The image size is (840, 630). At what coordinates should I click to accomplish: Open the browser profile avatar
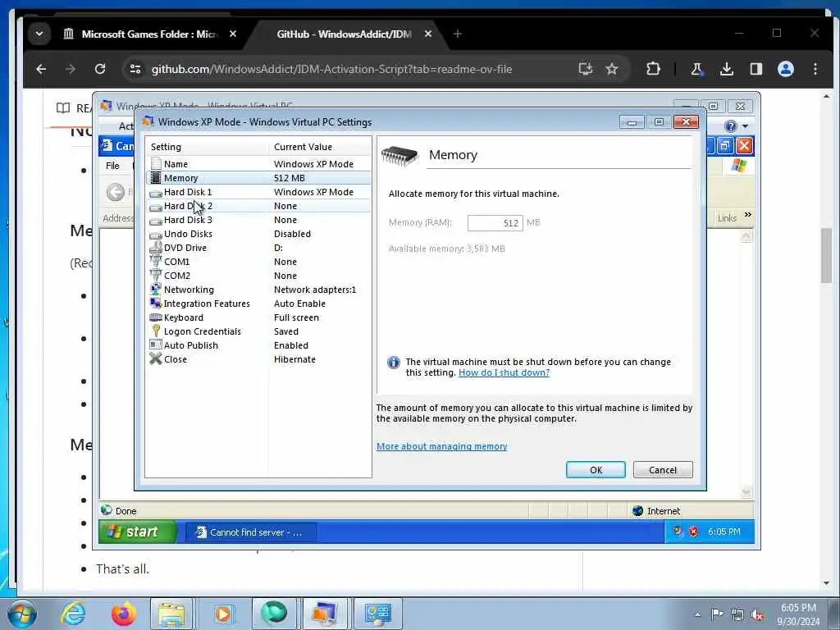click(786, 69)
